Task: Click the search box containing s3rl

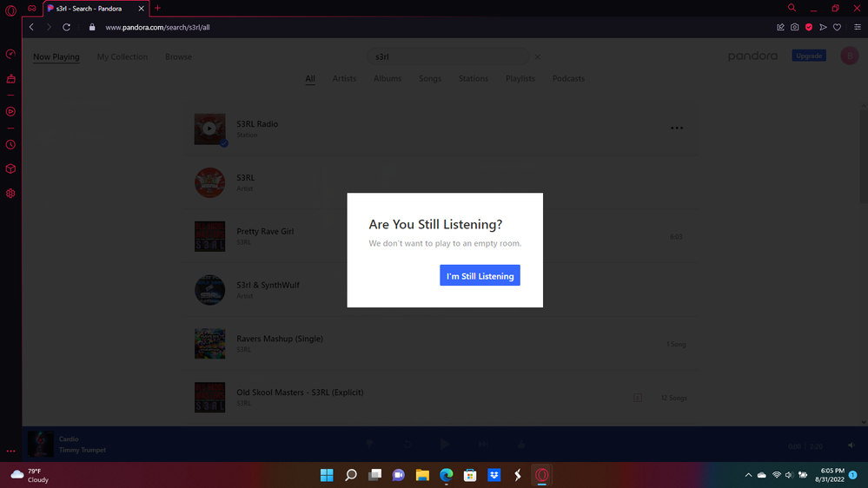Action: click(447, 57)
